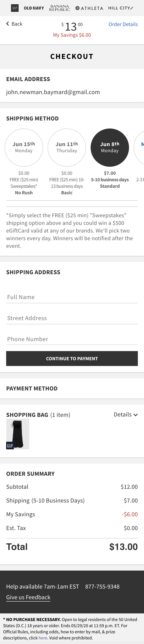The height and width of the screenshot is (644, 144).
Task: Open Give us Feedback
Action: (28, 597)
